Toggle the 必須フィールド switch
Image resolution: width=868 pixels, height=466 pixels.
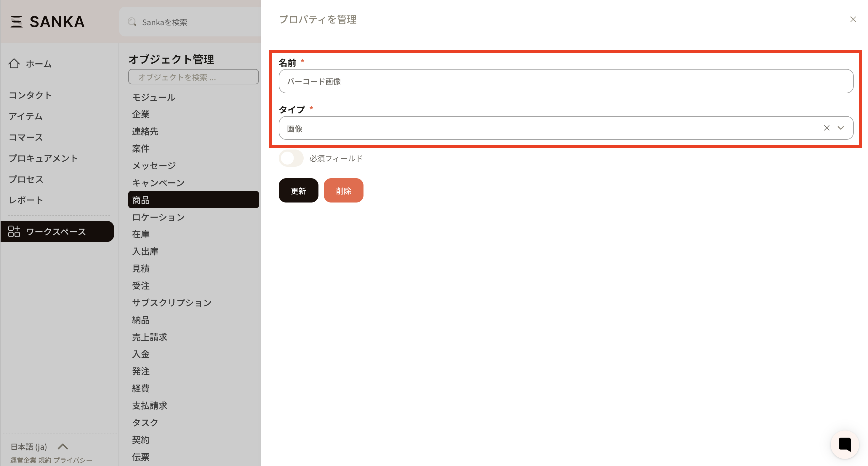click(291, 158)
